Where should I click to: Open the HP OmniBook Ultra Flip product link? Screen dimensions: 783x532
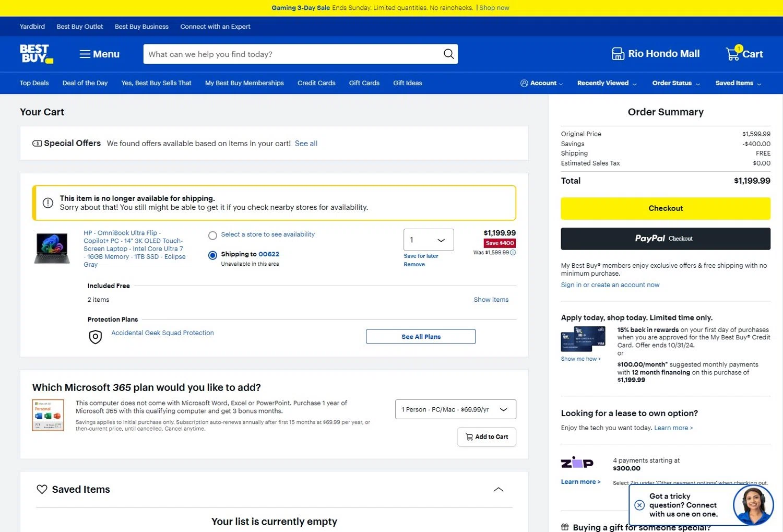(x=135, y=249)
